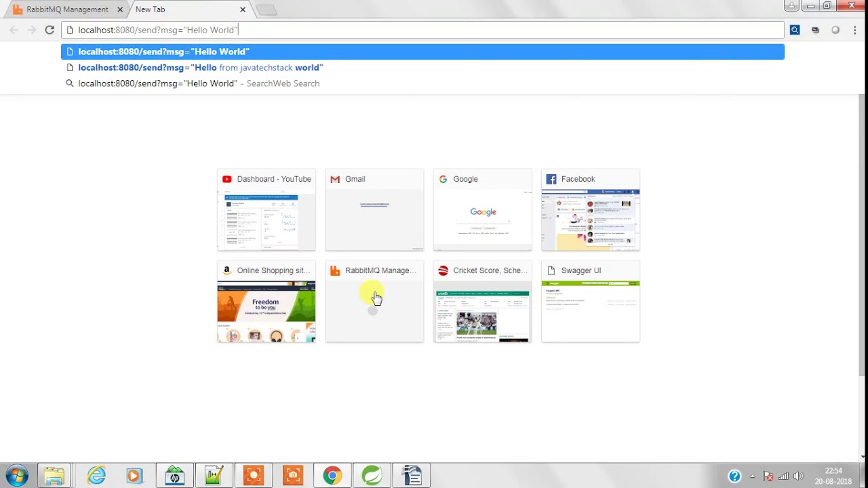Show hidden system tray icons
This screenshot has width=868, height=488.
click(752, 476)
